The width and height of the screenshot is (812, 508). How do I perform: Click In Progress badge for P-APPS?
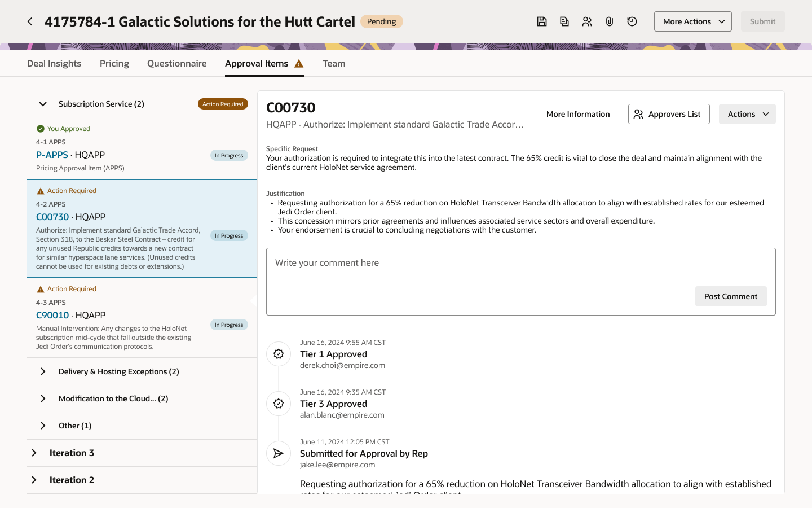pos(229,155)
